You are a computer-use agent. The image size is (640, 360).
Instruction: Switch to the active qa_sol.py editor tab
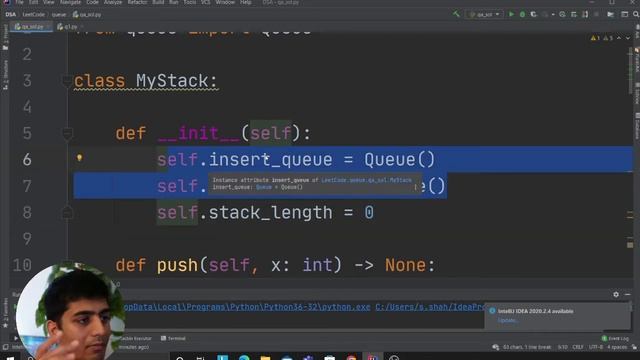pyautogui.click(x=32, y=27)
